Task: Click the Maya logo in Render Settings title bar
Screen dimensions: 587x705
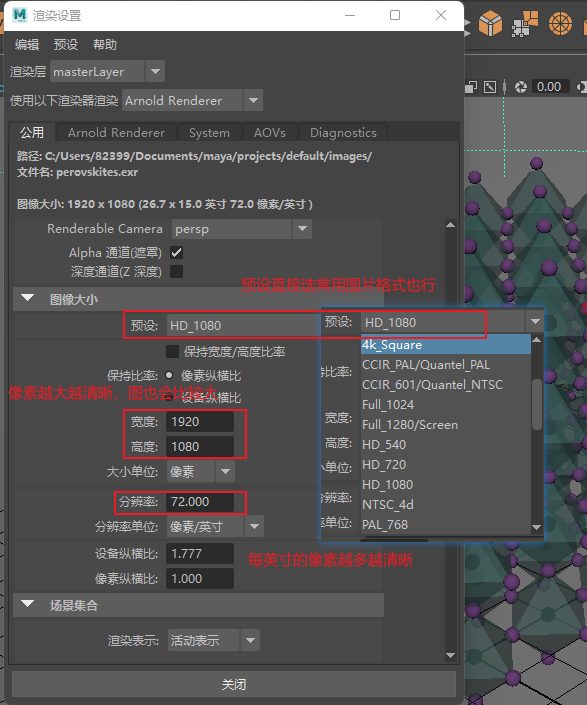Action: [x=19, y=15]
